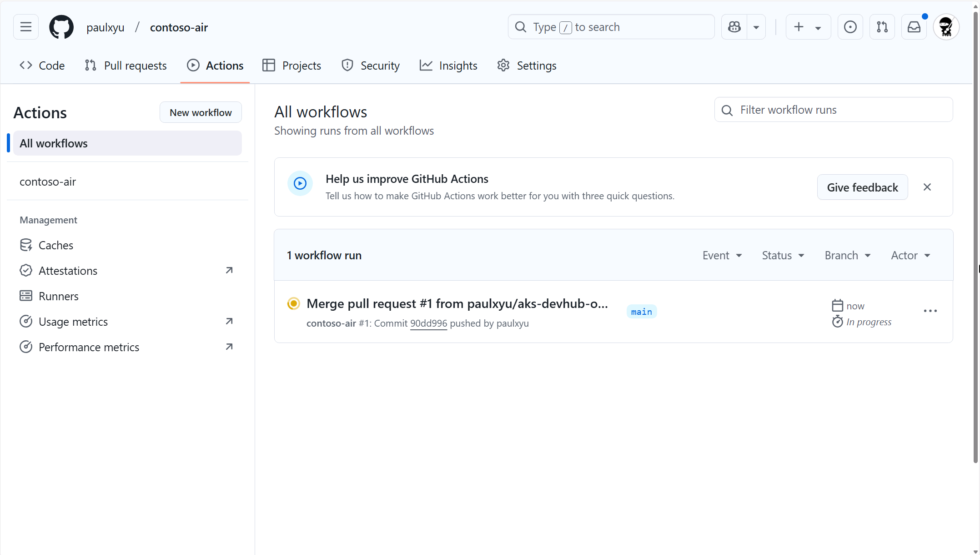
Task: Click the Filter workflow runs field
Action: pyautogui.click(x=833, y=110)
